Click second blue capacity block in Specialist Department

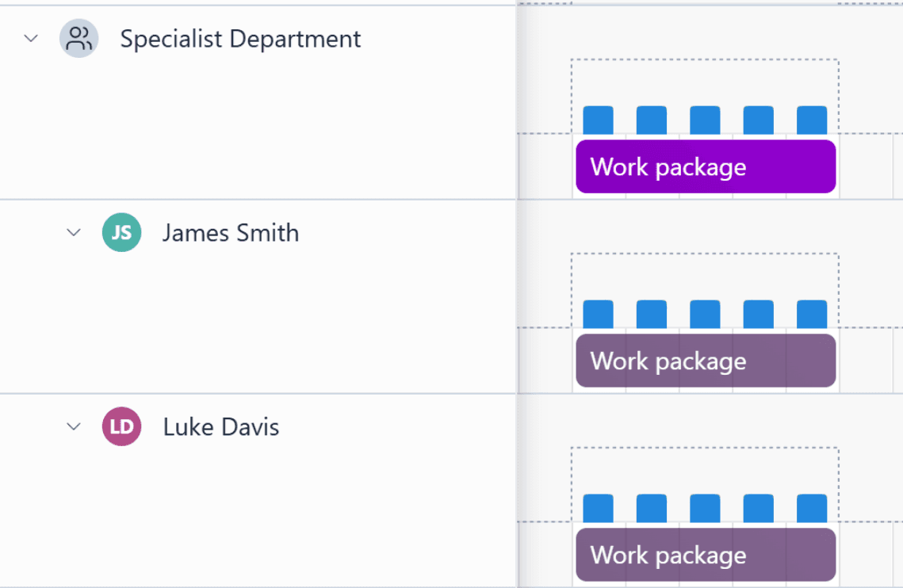tap(652, 120)
